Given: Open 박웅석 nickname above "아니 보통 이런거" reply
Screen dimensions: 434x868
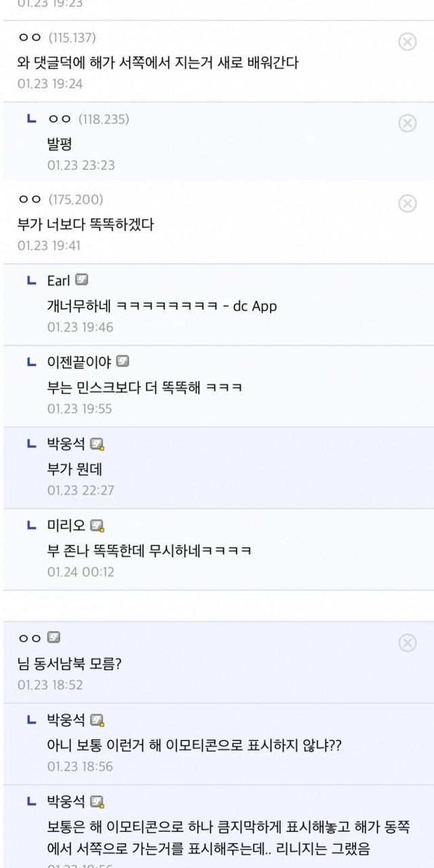Looking at the screenshot, I should point(66,720).
